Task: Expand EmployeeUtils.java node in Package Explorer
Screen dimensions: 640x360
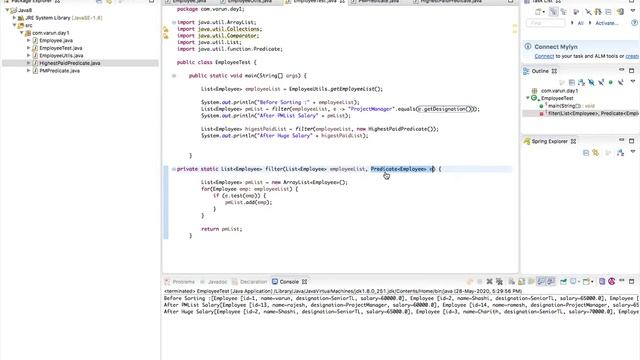Action: pos(29,55)
